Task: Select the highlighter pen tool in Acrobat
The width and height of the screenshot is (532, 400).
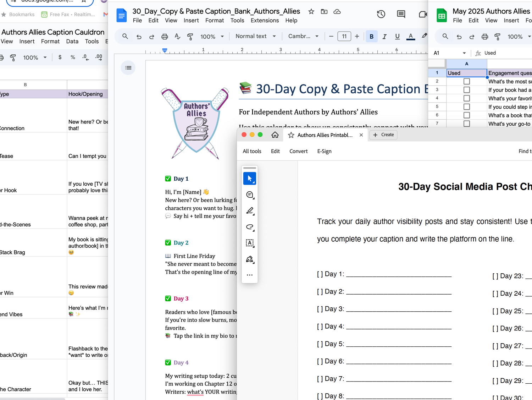Action: 250,211
